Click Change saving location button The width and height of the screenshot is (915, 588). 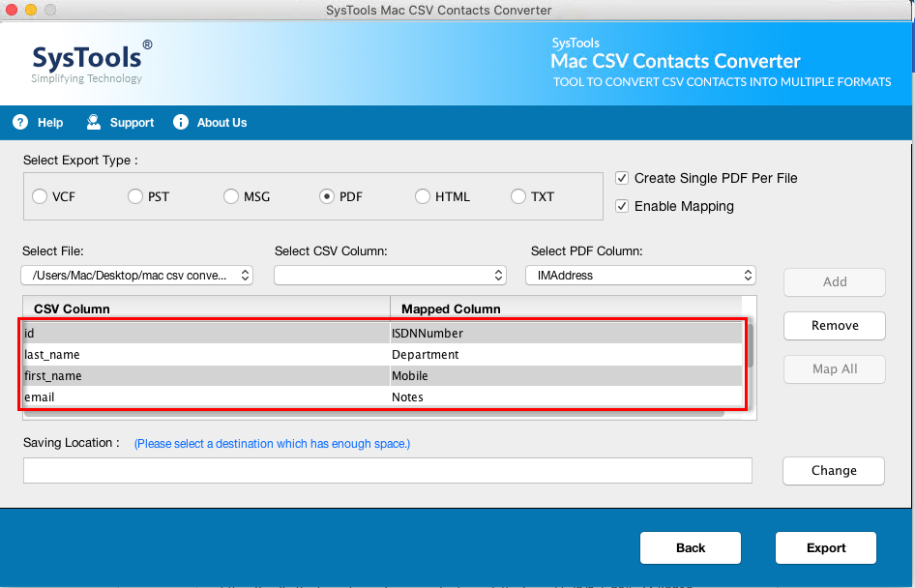(834, 471)
